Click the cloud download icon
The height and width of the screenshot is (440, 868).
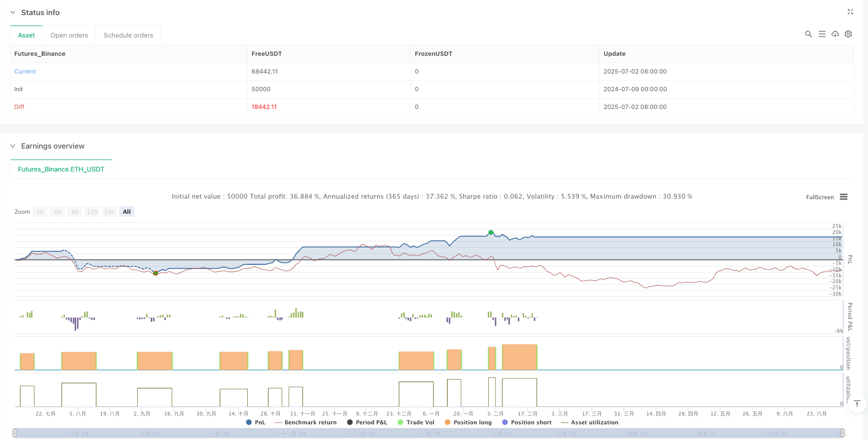(835, 34)
